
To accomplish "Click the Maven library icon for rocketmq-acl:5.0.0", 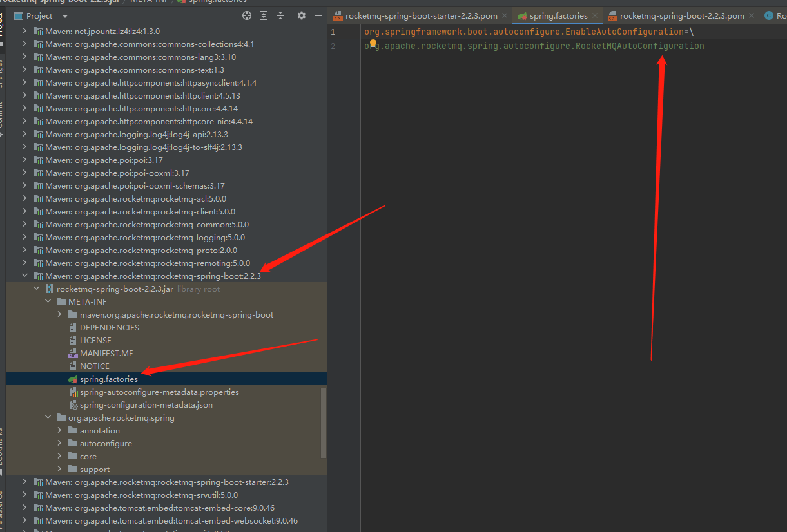I will click(x=38, y=198).
